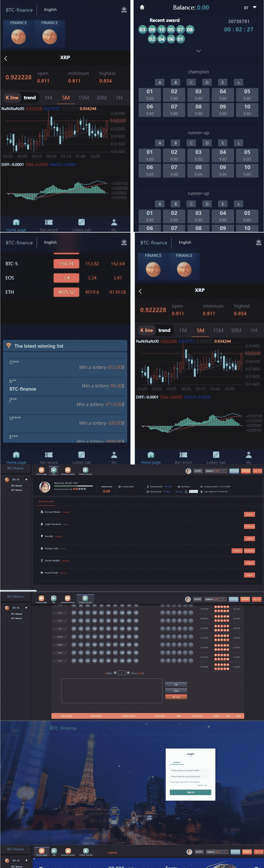Viewport: 264px width, 868px height.
Task: Choose ball 07 in the Nine row
Action: 115,653
